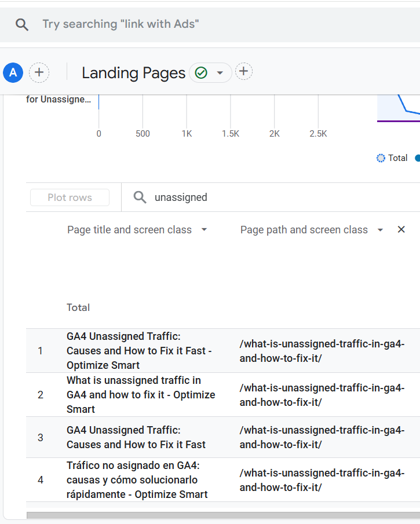Click the Total legend dotted circle icon
Screen dimensions: 420x524
(x=381, y=157)
